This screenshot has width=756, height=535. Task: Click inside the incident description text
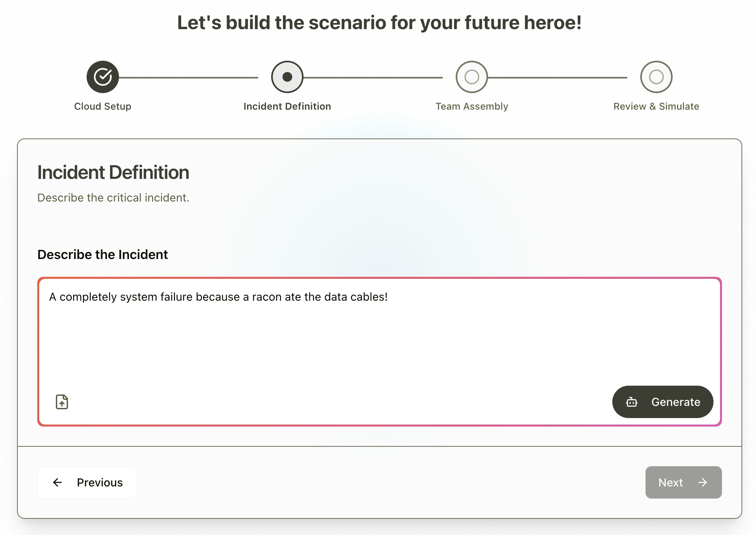[x=219, y=297]
